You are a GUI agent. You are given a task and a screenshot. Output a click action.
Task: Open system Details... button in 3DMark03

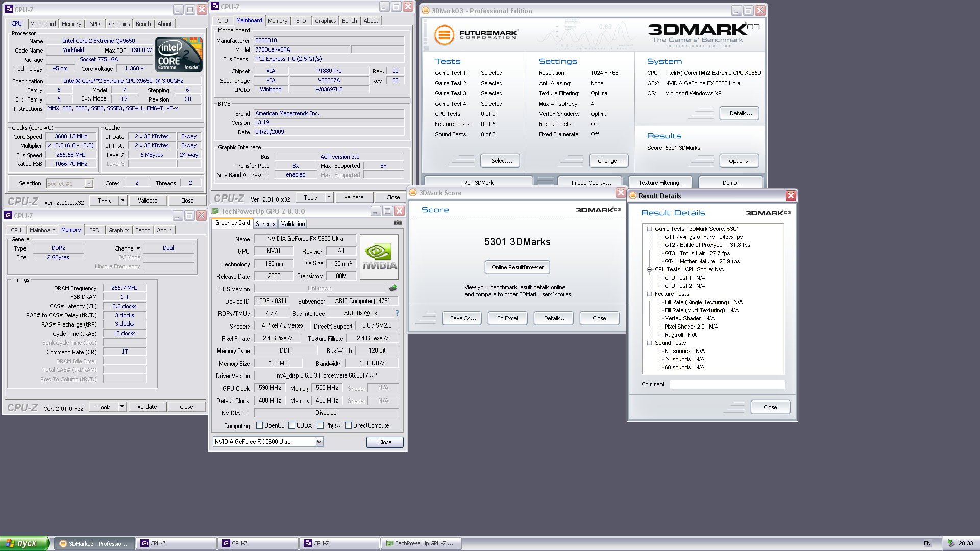[x=740, y=113]
